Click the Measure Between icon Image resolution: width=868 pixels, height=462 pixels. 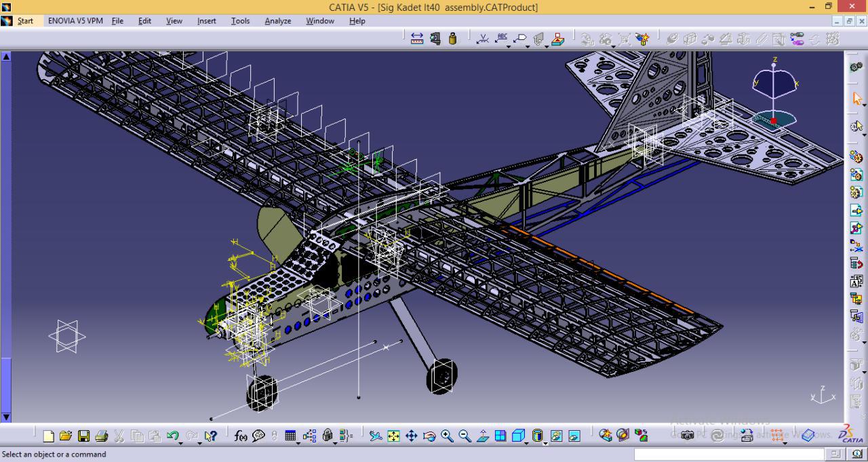pyautogui.click(x=417, y=39)
